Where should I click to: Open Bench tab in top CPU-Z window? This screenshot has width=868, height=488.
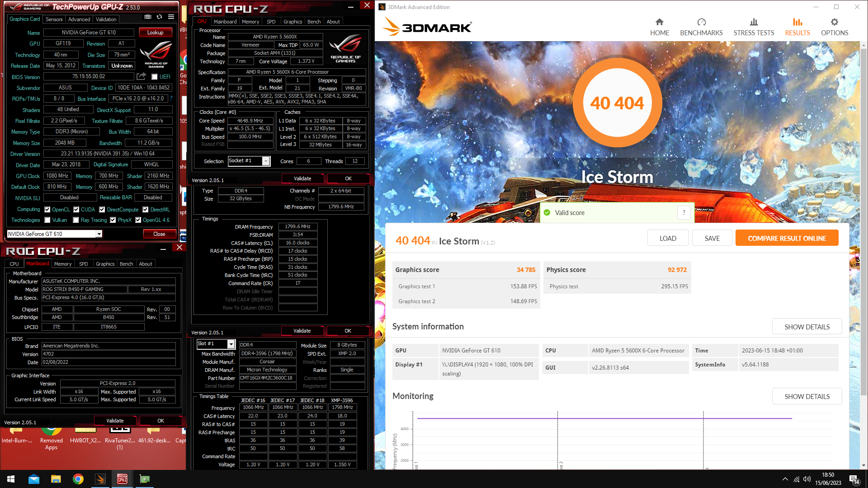point(314,22)
